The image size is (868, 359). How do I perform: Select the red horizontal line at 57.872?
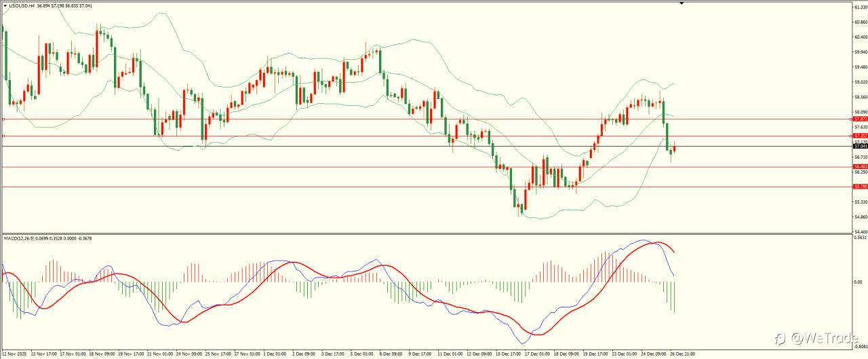(x=427, y=119)
